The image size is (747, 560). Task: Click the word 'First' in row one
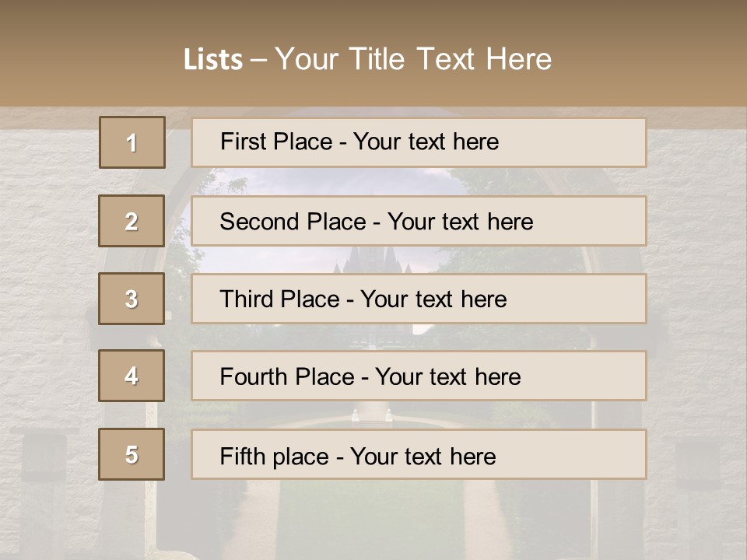(240, 142)
